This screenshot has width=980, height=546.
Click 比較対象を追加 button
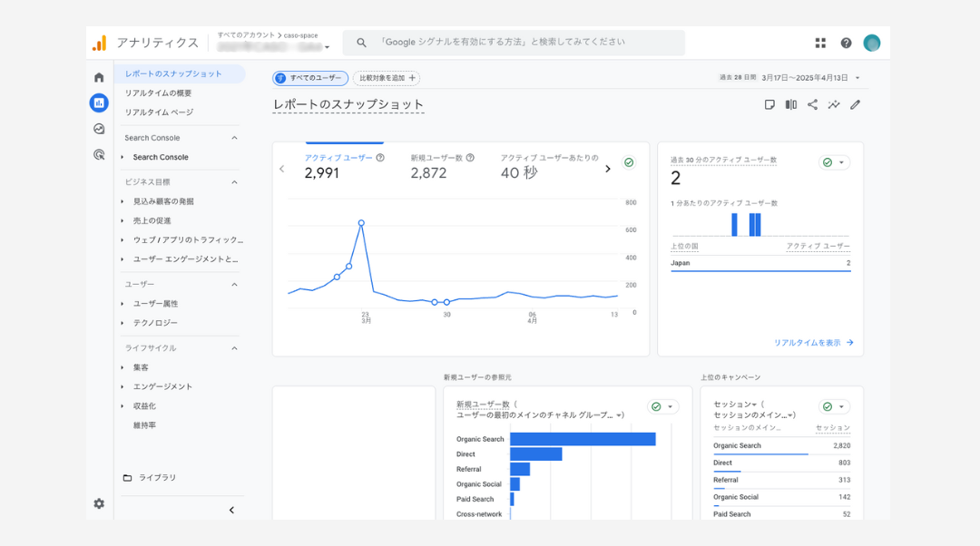pyautogui.click(x=387, y=78)
